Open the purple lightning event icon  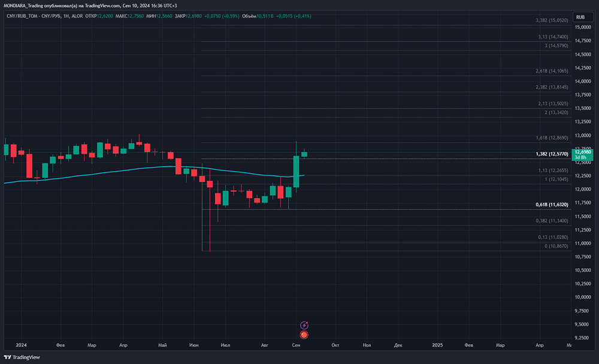coord(304,325)
